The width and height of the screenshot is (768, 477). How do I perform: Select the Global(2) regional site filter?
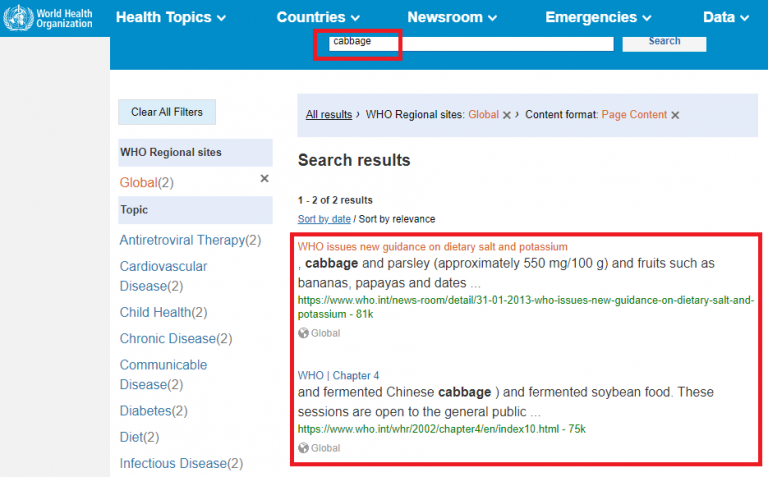146,183
